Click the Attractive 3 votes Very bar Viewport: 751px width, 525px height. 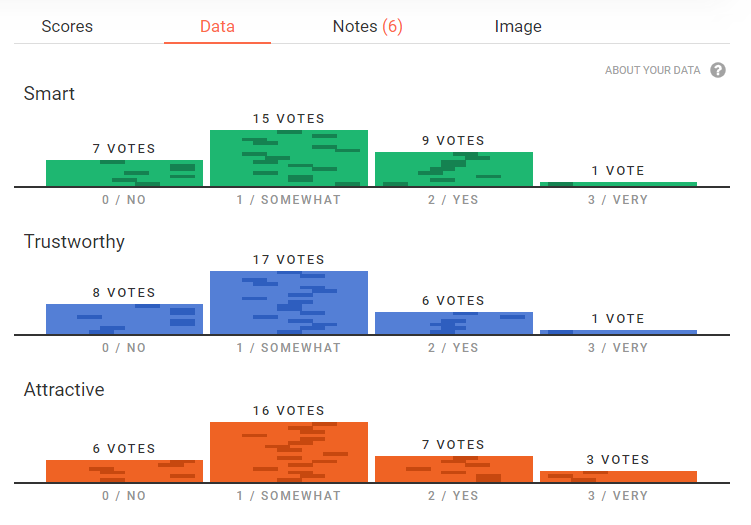click(x=618, y=476)
